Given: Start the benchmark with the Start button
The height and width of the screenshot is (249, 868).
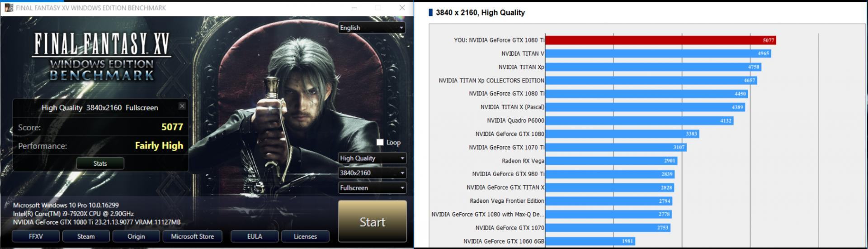Looking at the screenshot, I should (372, 222).
